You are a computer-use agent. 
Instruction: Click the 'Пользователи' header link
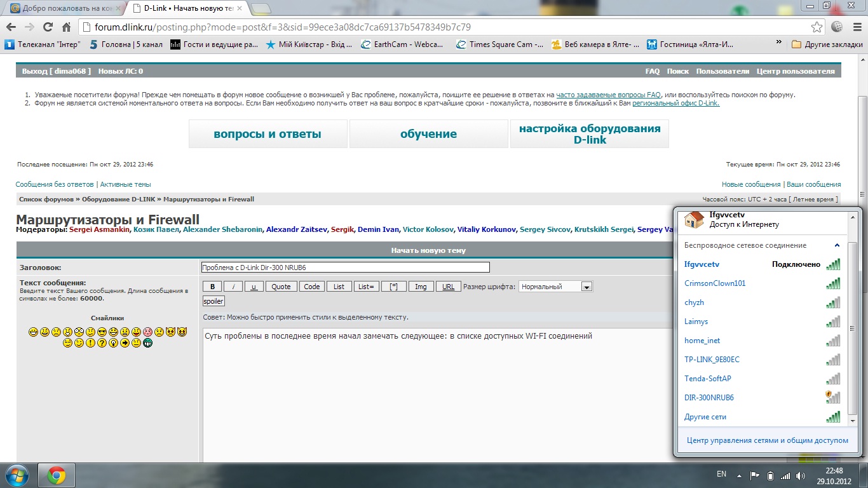coord(722,71)
